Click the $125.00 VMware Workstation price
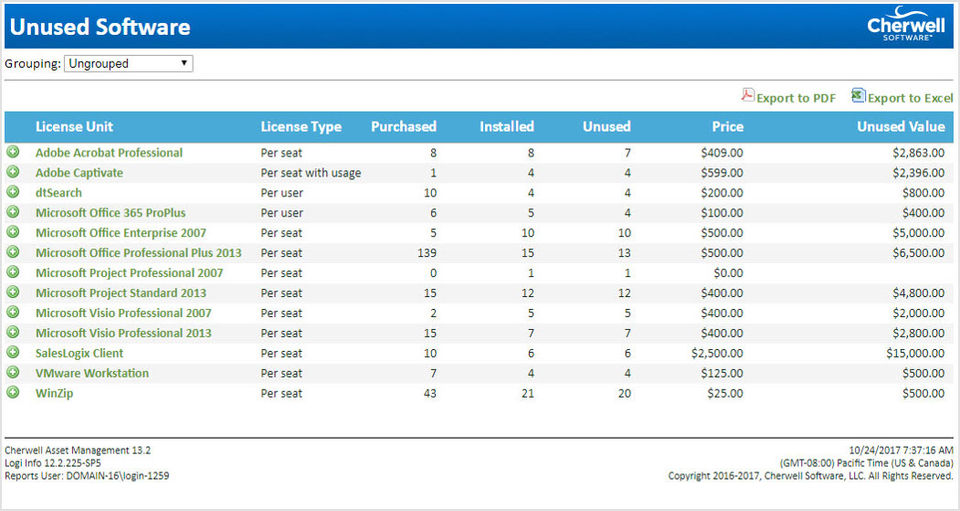Viewport: 960px width, 511px height. 722,373
